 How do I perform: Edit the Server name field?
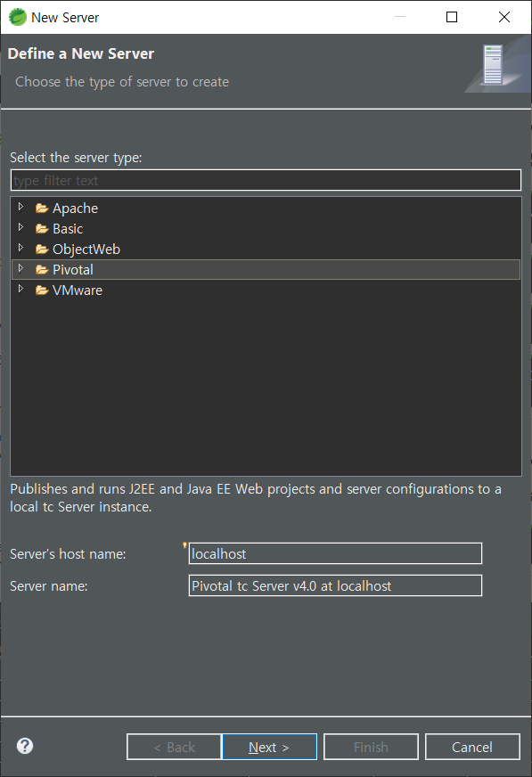pyautogui.click(x=335, y=585)
